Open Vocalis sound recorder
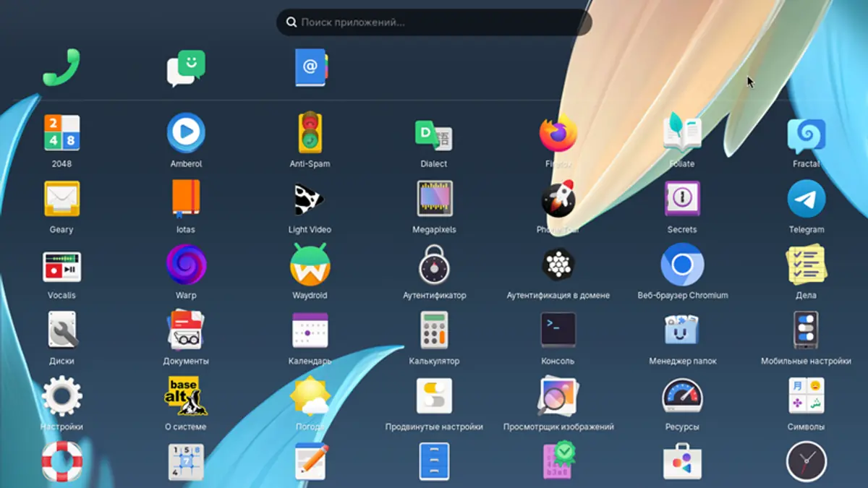 (x=61, y=266)
